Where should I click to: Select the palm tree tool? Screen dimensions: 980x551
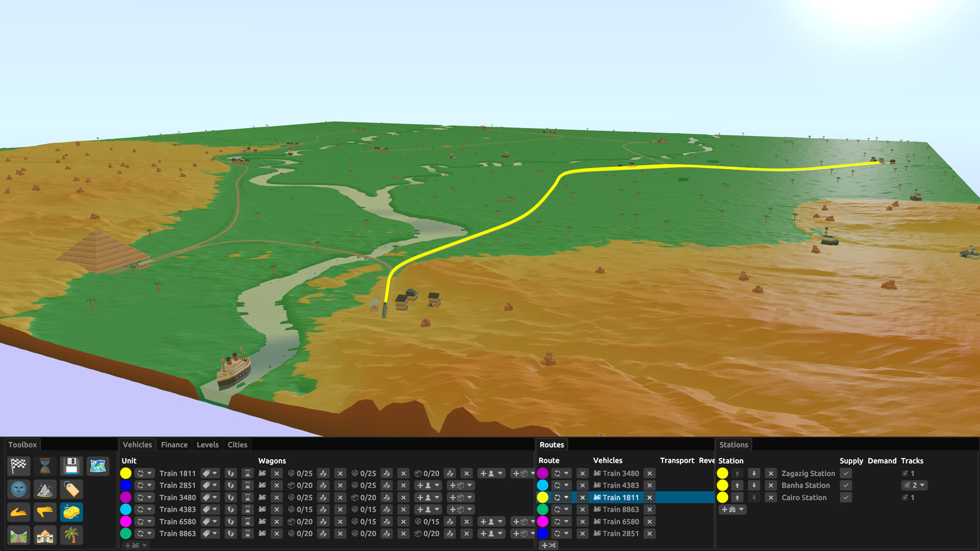tap(71, 536)
